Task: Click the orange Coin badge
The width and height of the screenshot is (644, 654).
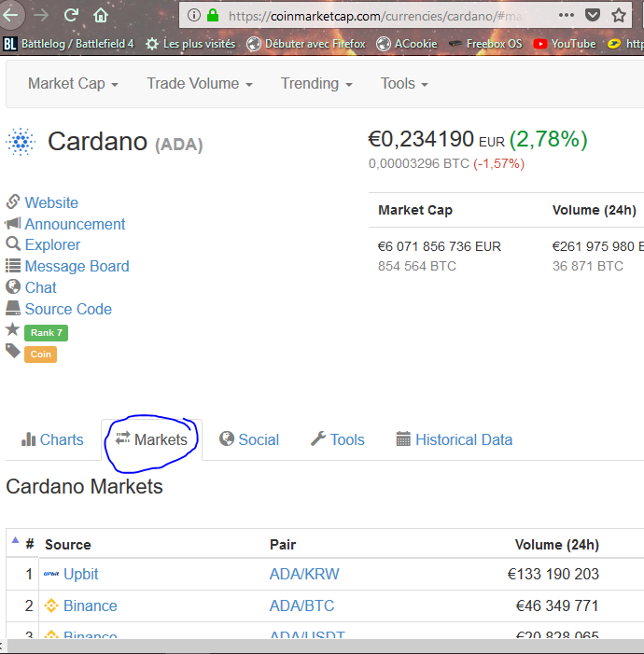Action: click(x=40, y=355)
